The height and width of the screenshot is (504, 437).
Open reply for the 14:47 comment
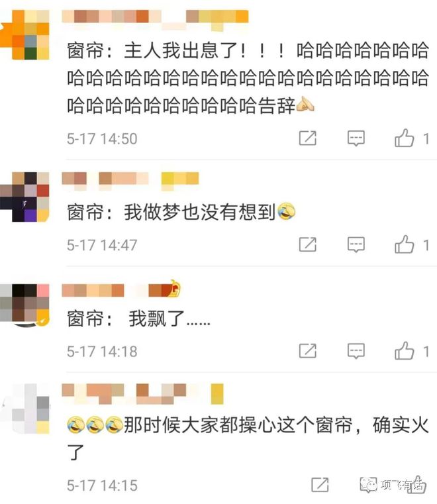coord(356,244)
